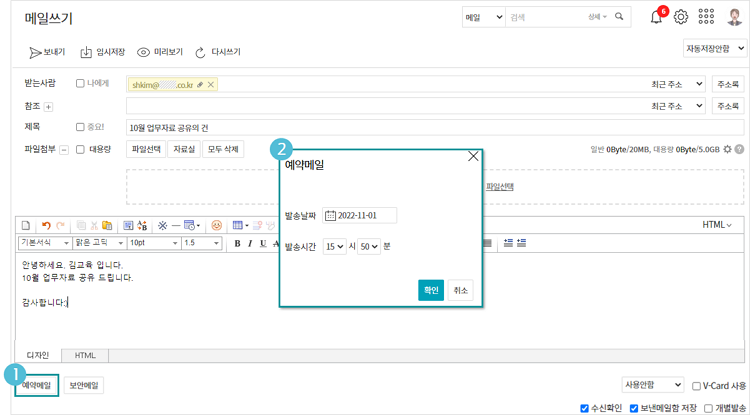Screen dimensions: 750x415
Task: Expand the 상세 detailed search option
Action: (597, 17)
